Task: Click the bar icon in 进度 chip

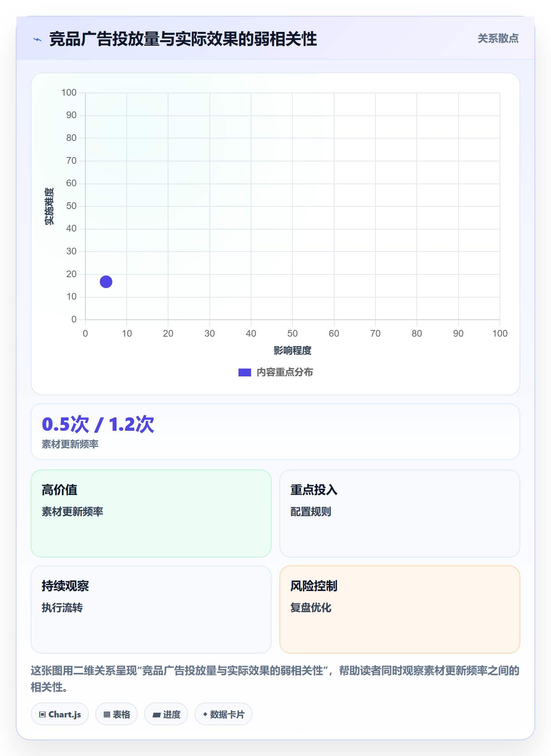Action: pos(157,715)
